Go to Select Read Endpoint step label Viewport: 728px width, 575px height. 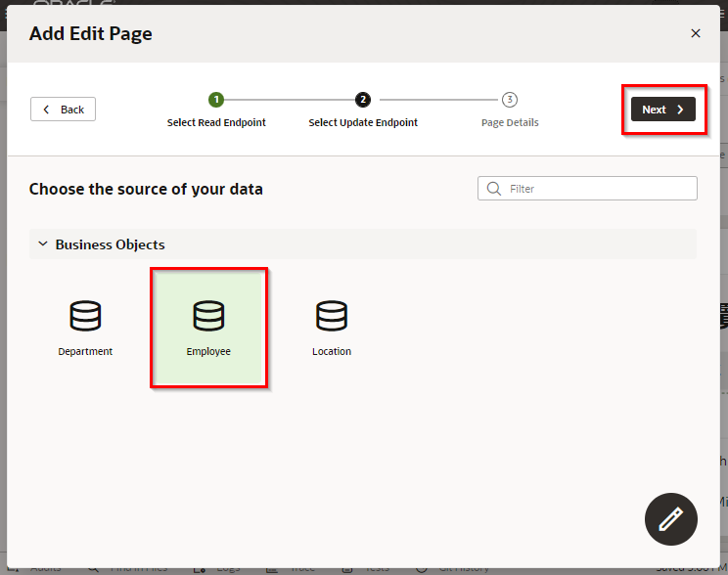216,123
